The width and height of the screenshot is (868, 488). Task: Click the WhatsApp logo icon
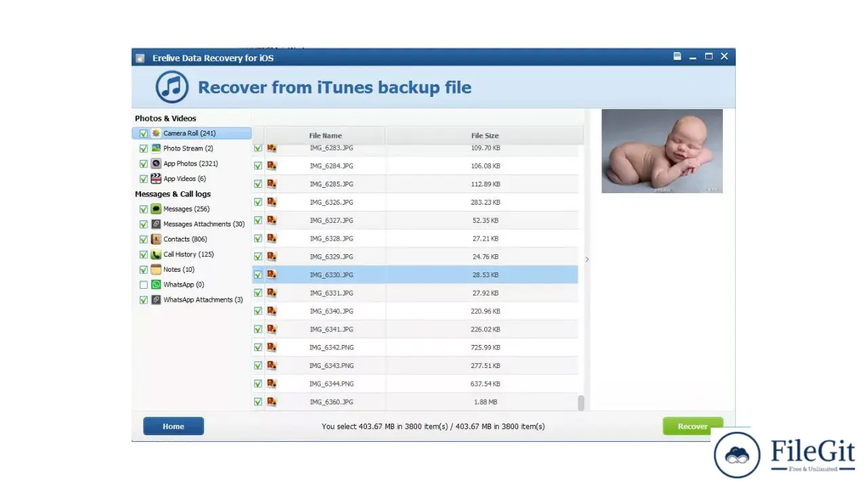(x=156, y=285)
